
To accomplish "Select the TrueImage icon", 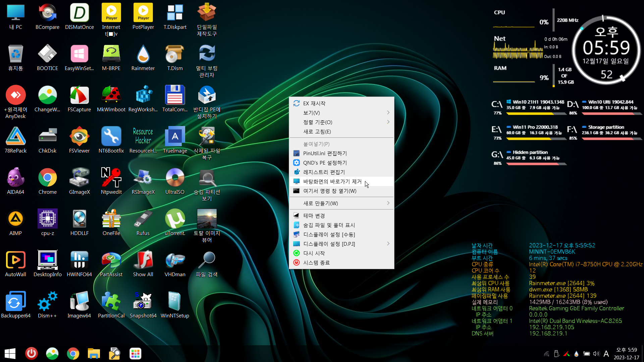I will click(x=175, y=140).
